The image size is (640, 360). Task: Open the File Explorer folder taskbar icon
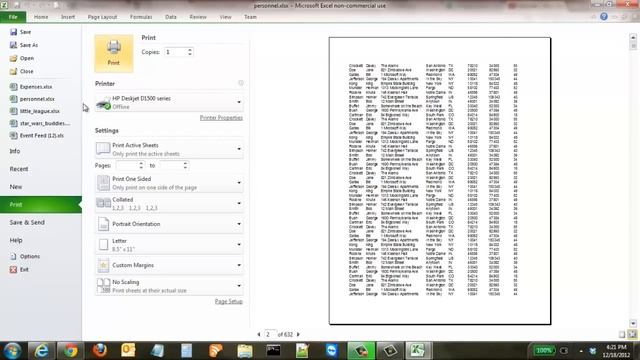[x=245, y=351]
